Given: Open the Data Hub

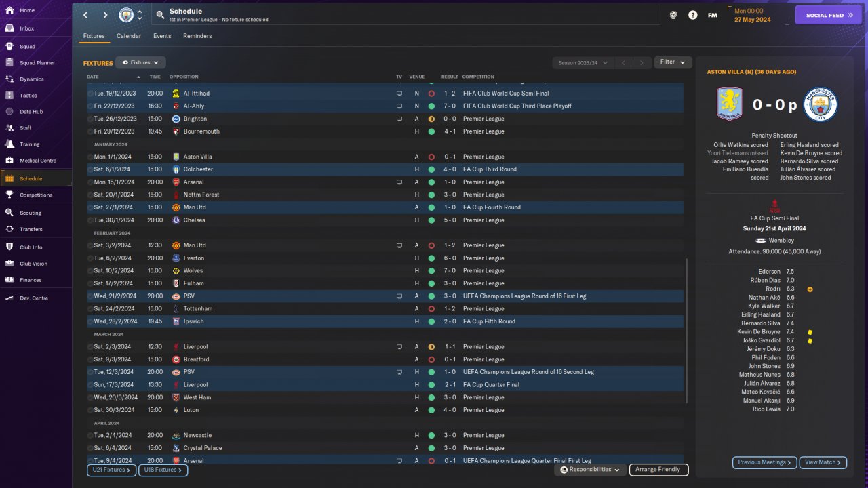Looking at the screenshot, I should [x=31, y=112].
